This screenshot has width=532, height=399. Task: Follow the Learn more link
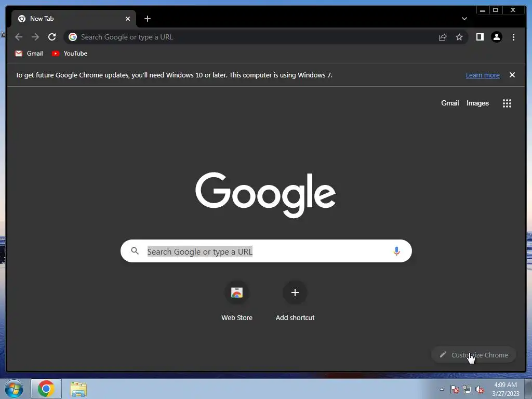point(483,75)
